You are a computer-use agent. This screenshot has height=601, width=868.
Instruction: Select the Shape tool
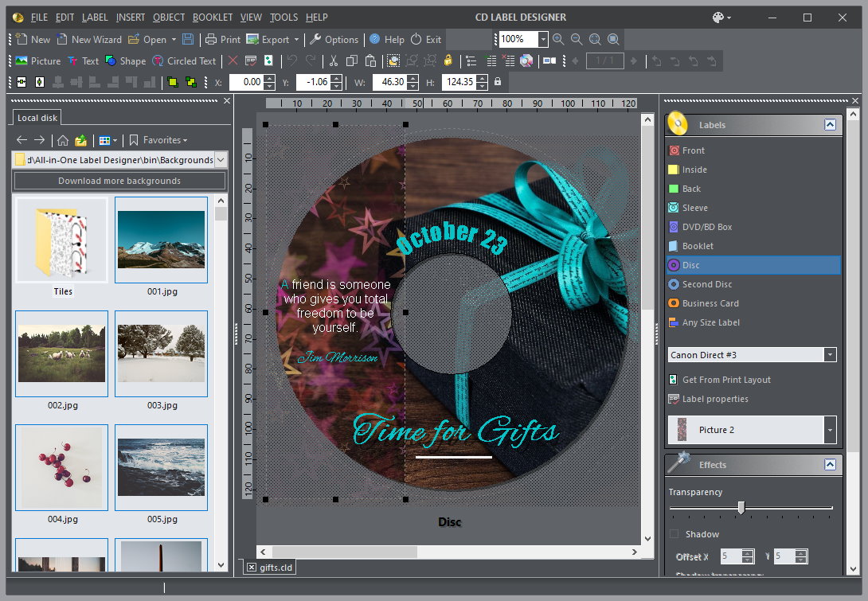[x=126, y=60]
